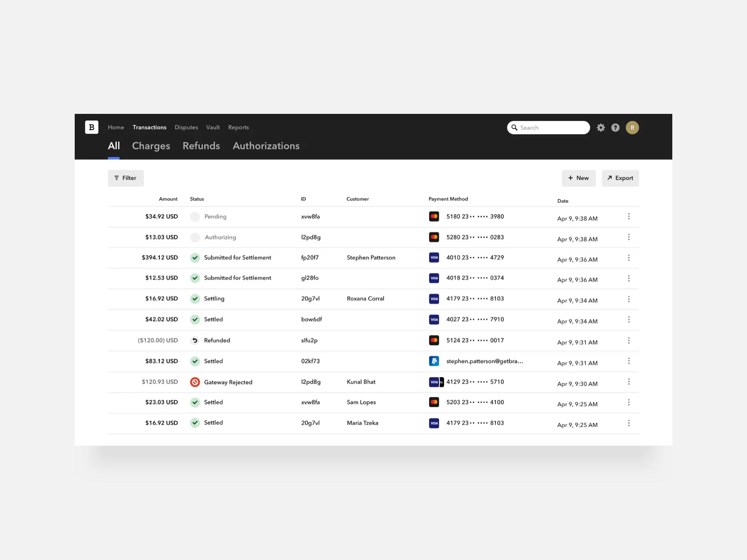Open the Filter options
The height and width of the screenshot is (560, 747).
(125, 178)
